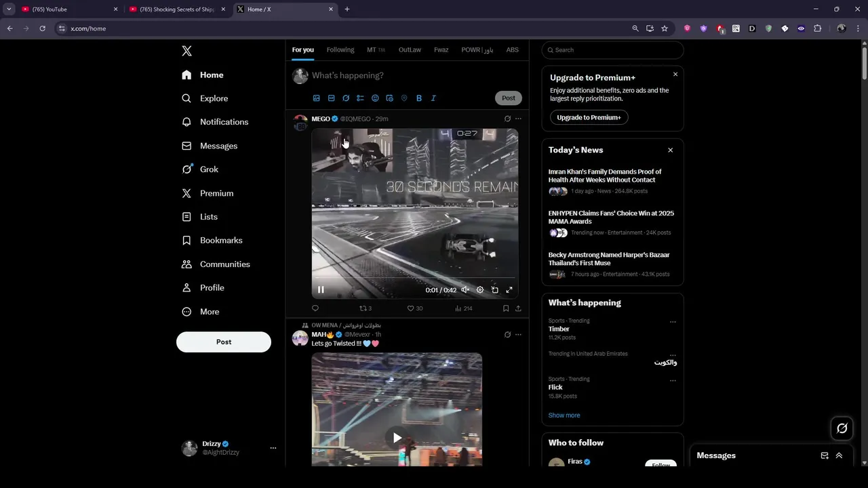Apply italic formatting in composer
Image resolution: width=868 pixels, height=488 pixels.
pos(433,98)
